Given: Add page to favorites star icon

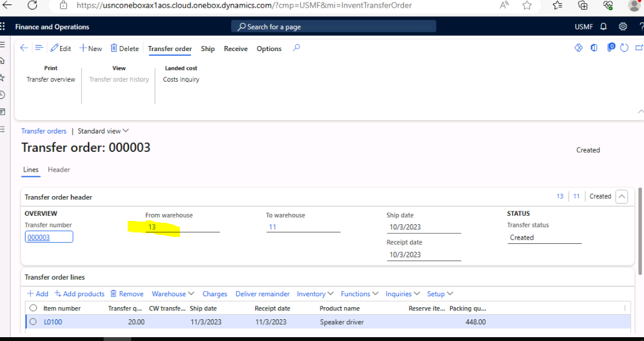Looking at the screenshot, I should (x=527, y=5).
